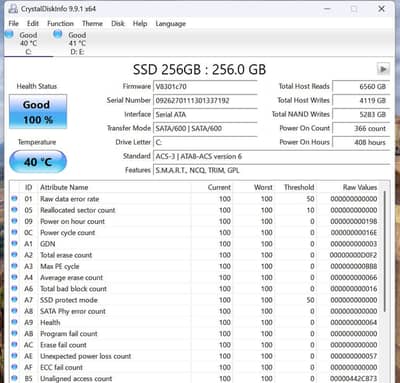Click the Total Host Writes 4119 GB value
The width and height of the screenshot is (400, 383).
(361, 100)
